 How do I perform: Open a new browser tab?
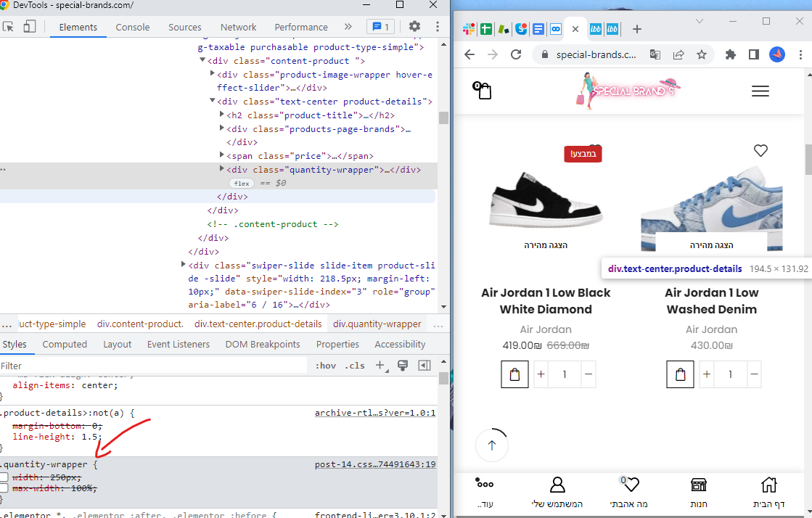tap(637, 29)
